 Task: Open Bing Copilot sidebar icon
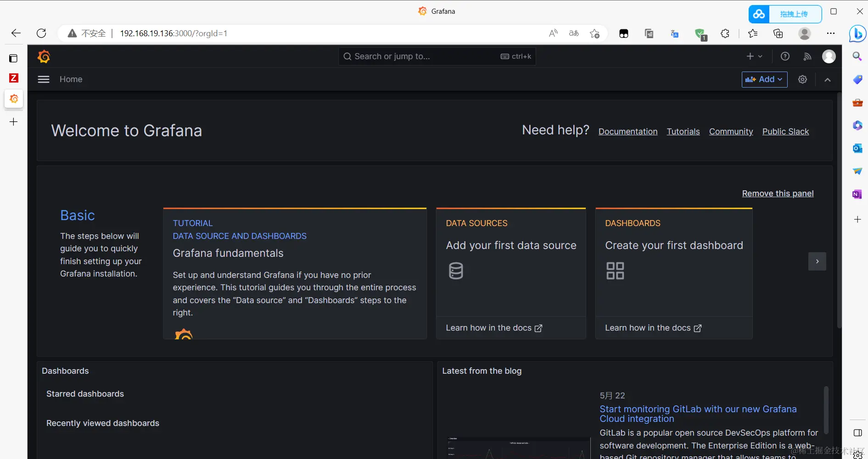[x=857, y=33]
